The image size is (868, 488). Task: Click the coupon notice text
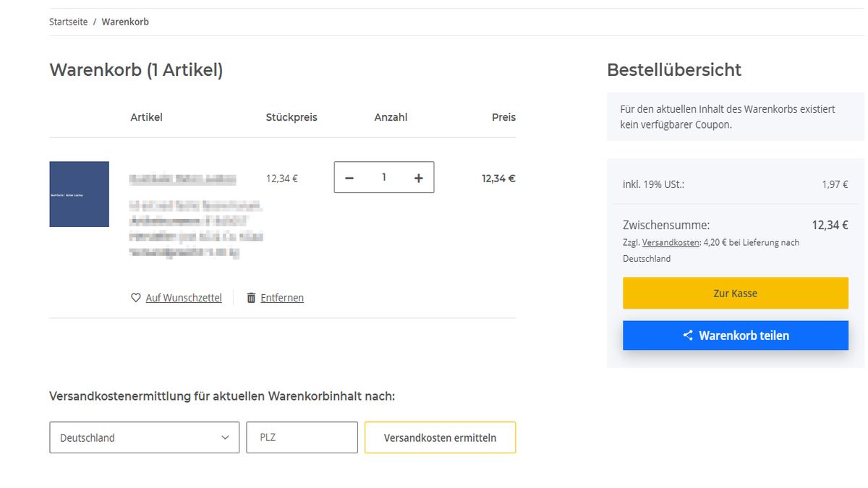coord(728,116)
